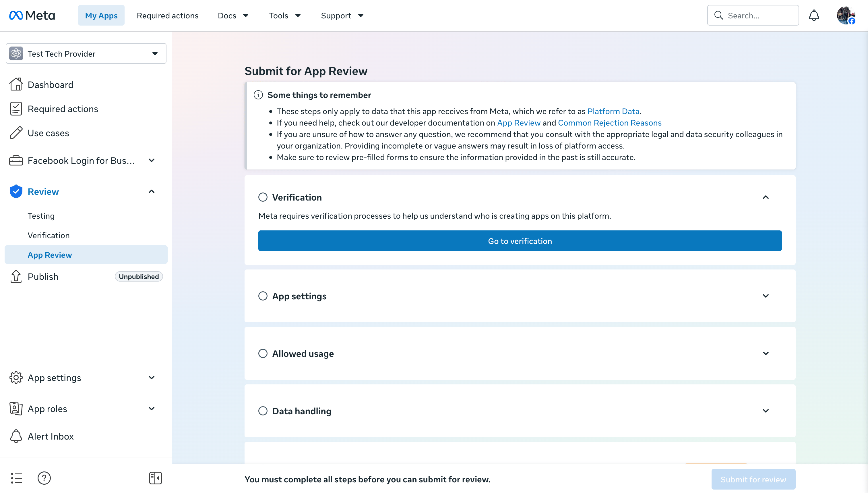This screenshot has height=493, width=868.
Task: Expand sidebar App settings chevron
Action: click(152, 378)
